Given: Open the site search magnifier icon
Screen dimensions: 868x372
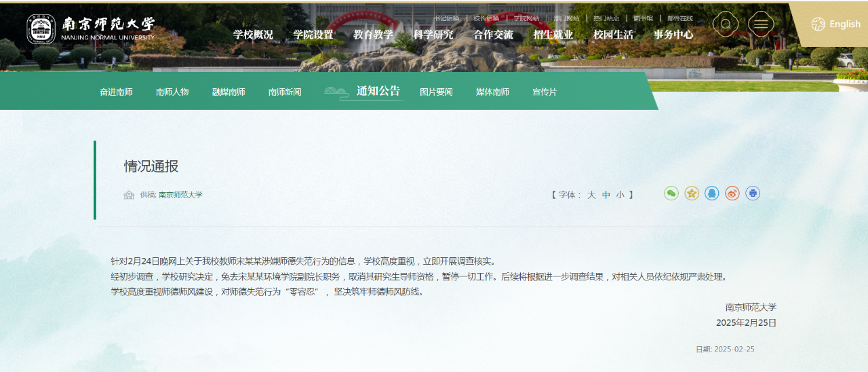Looking at the screenshot, I should tap(726, 24).
